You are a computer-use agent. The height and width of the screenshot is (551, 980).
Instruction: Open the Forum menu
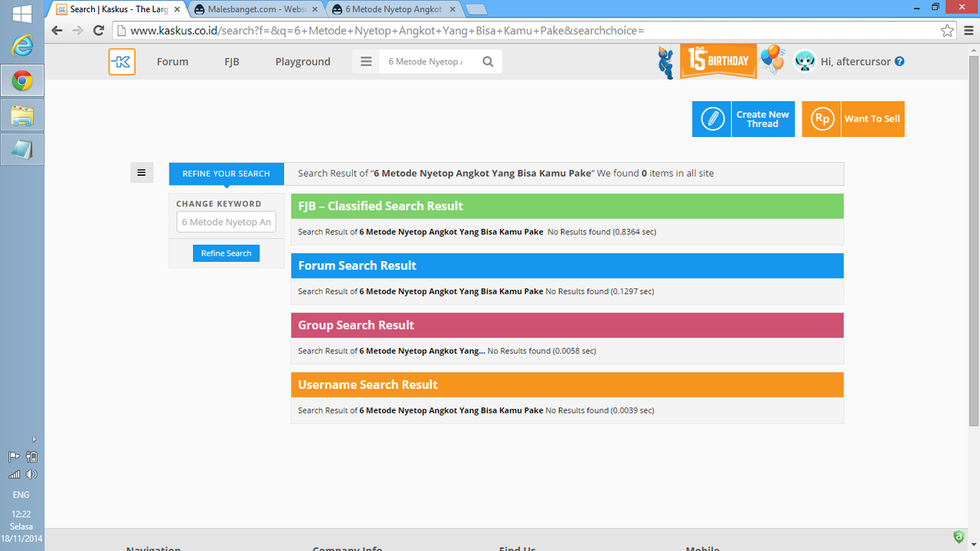pos(172,62)
